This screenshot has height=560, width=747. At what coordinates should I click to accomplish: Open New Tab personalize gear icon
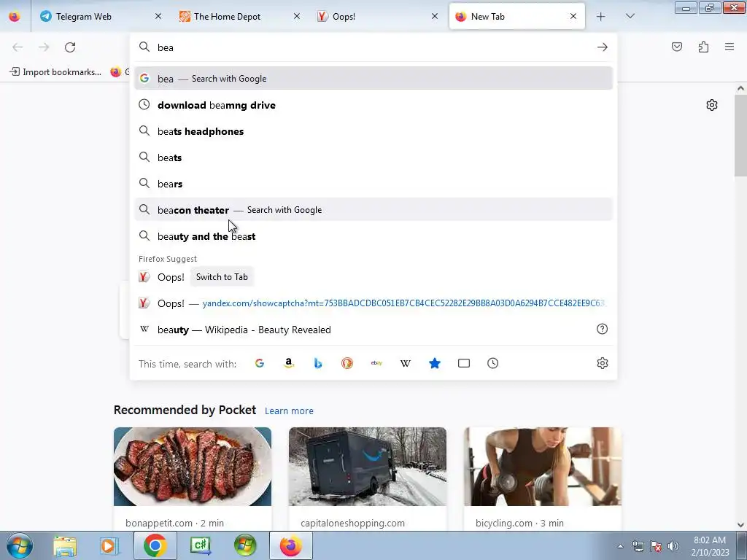click(x=712, y=105)
